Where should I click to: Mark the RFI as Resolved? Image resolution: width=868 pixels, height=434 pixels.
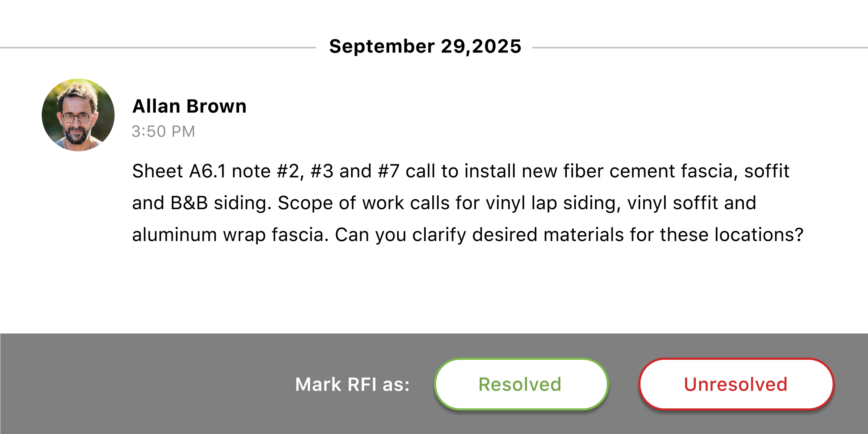(521, 385)
